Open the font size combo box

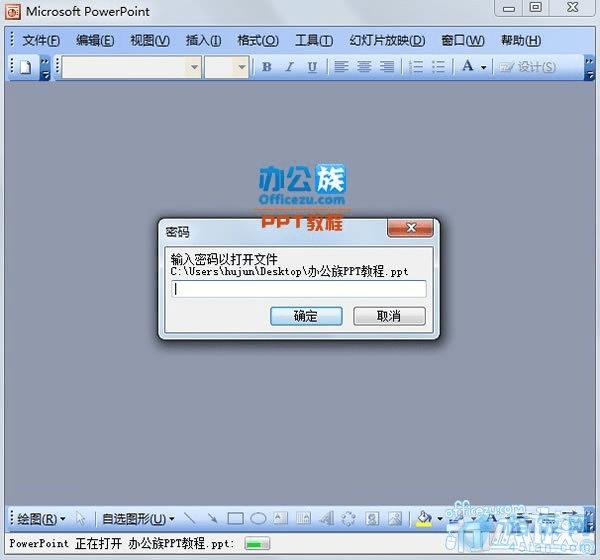(x=227, y=67)
